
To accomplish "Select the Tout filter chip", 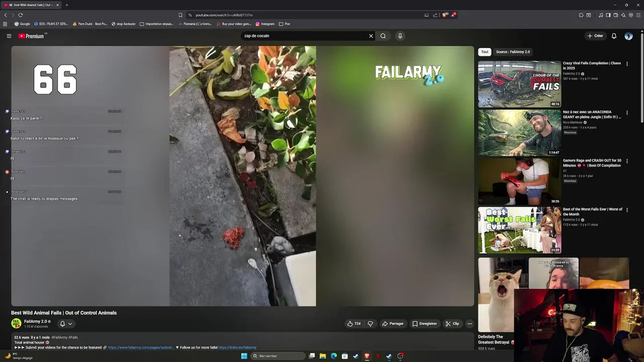I will coord(485,52).
